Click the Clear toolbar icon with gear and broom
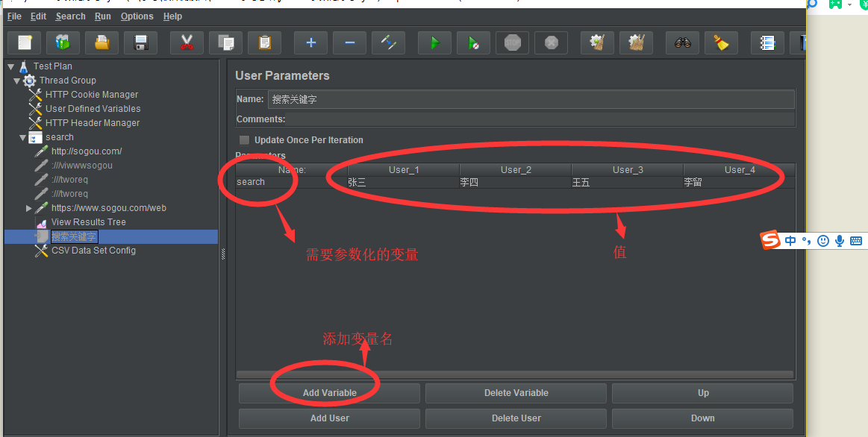Screen dimensions: 868x437 pyautogui.click(x=597, y=43)
